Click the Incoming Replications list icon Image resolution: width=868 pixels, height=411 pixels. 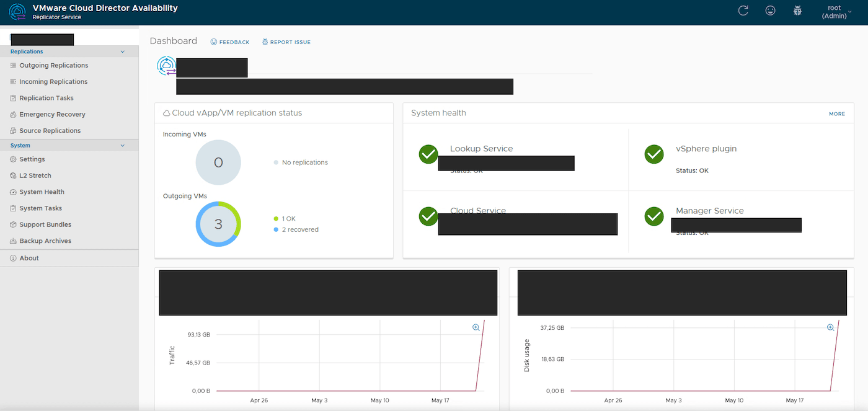point(14,81)
